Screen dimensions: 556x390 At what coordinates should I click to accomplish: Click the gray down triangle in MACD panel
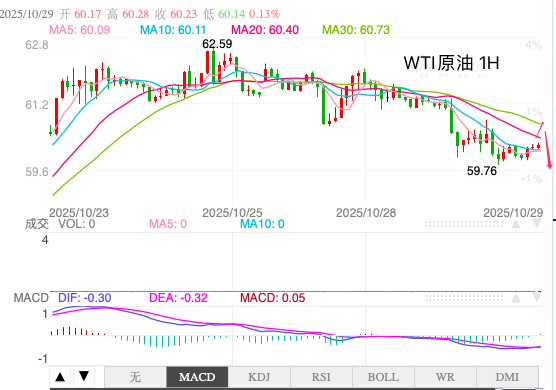[x=537, y=297]
